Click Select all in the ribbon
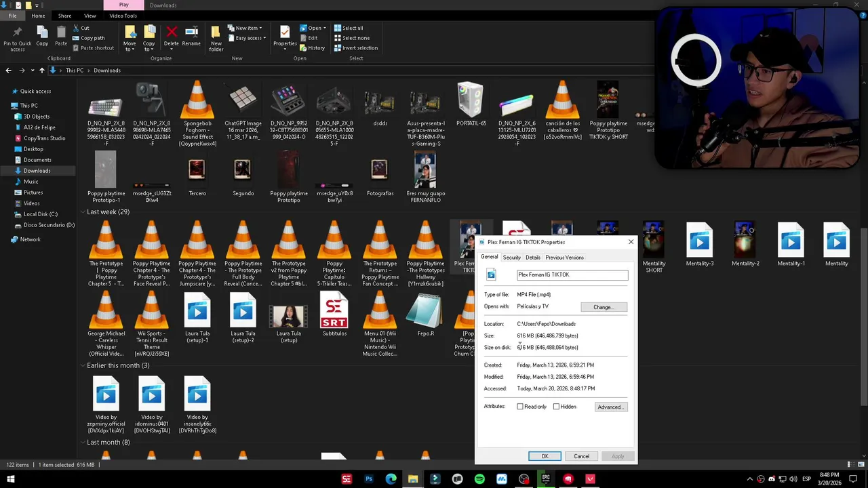 tap(348, 28)
